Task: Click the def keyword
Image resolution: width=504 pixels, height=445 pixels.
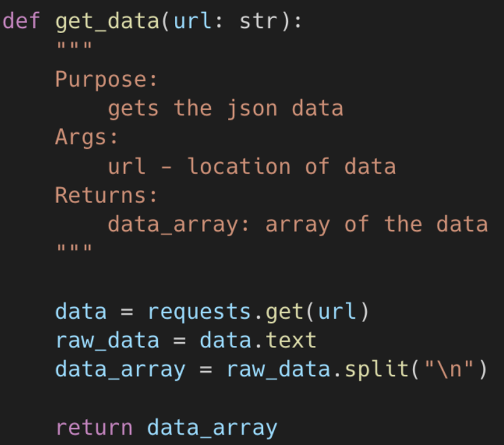Action: [21, 22]
